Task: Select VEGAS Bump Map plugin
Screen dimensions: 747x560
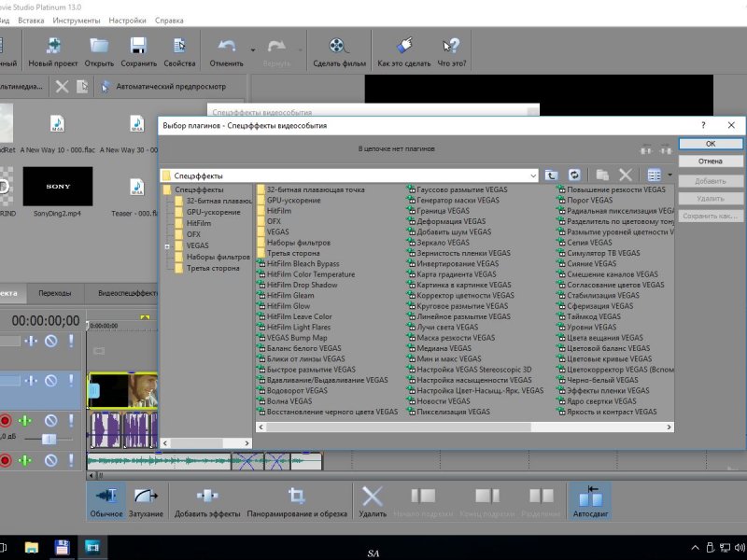Action: tap(292, 338)
